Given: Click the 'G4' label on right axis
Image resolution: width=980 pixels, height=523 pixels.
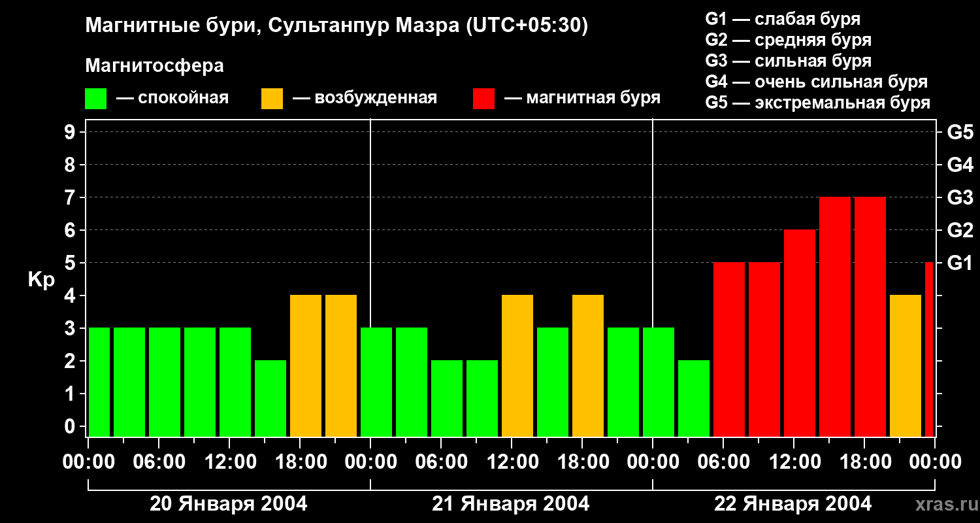Looking at the screenshot, I should coord(960,165).
